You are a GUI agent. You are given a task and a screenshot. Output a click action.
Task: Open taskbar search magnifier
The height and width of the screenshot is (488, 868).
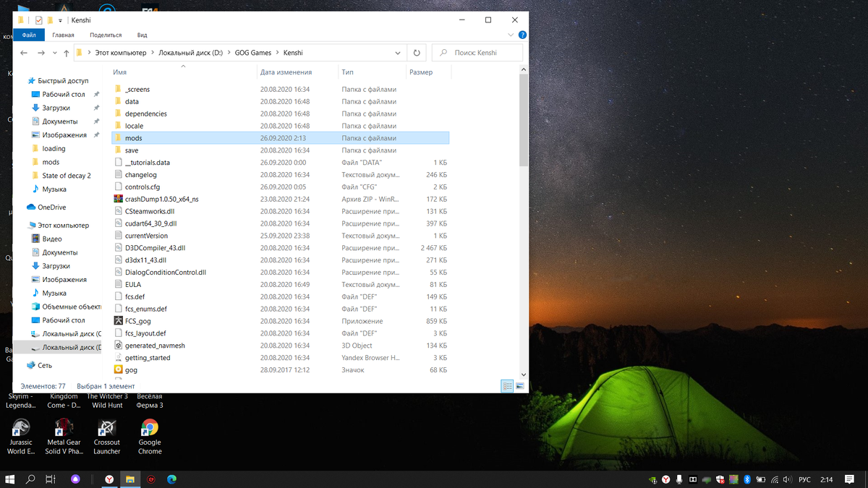coord(31,479)
